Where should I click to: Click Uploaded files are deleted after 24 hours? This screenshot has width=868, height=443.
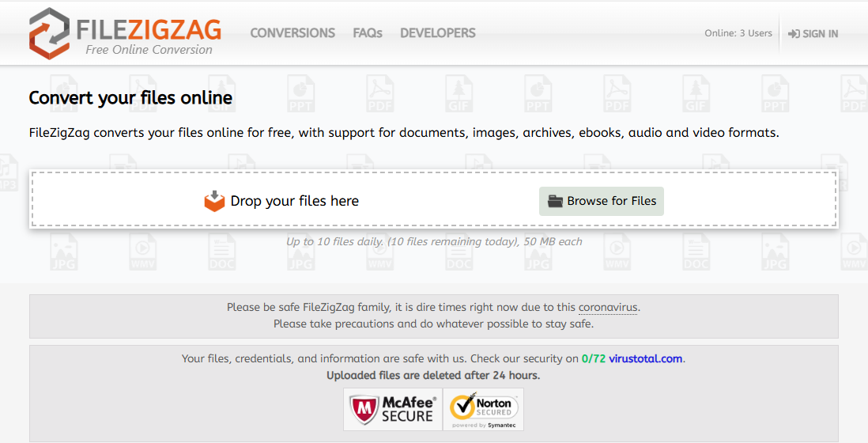[x=433, y=376]
